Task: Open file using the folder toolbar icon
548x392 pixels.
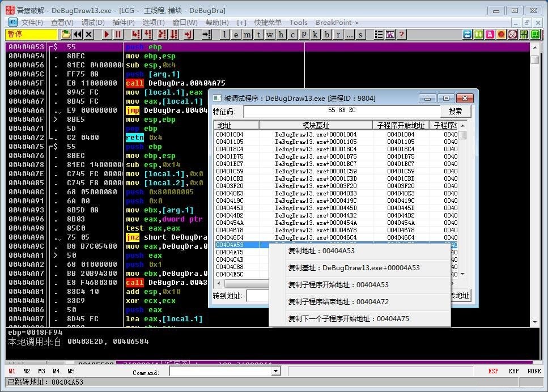Action: click(66, 34)
